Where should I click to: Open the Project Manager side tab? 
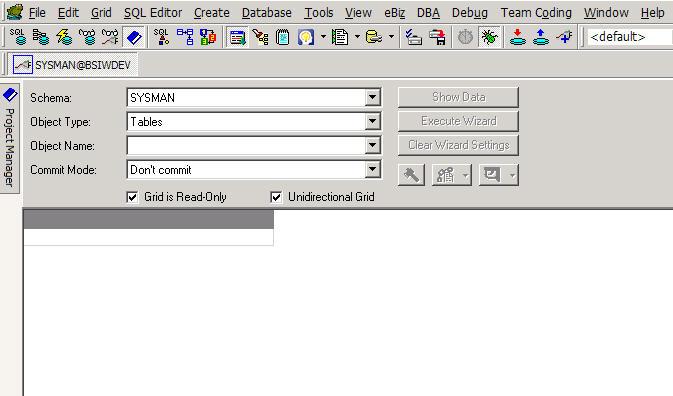[x=10, y=138]
